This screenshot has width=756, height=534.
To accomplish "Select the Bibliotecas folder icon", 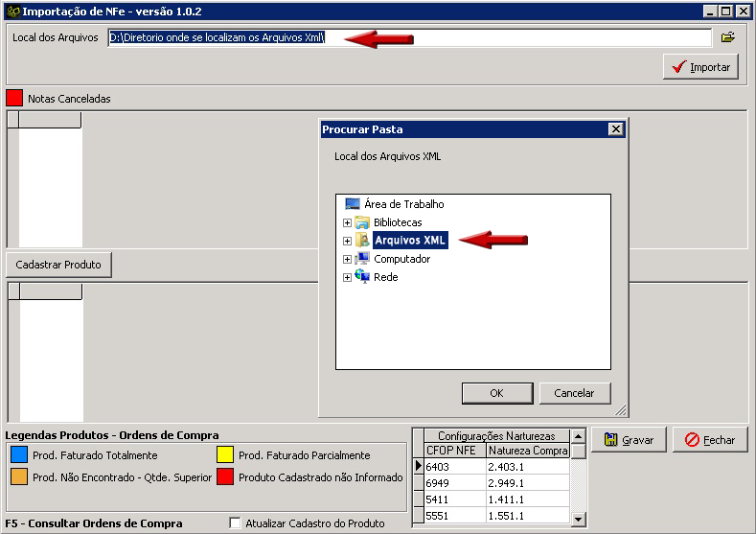I will point(362,222).
